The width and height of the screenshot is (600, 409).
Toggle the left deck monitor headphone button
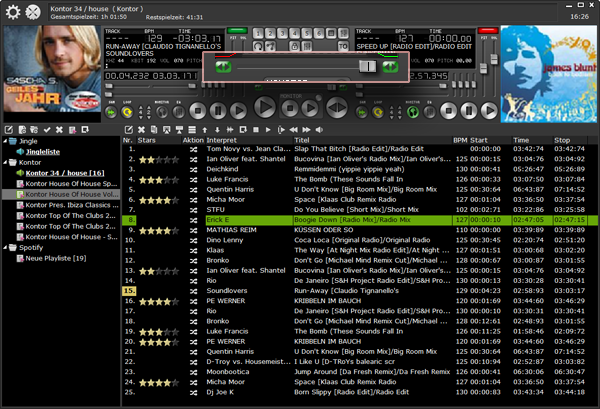click(x=162, y=112)
